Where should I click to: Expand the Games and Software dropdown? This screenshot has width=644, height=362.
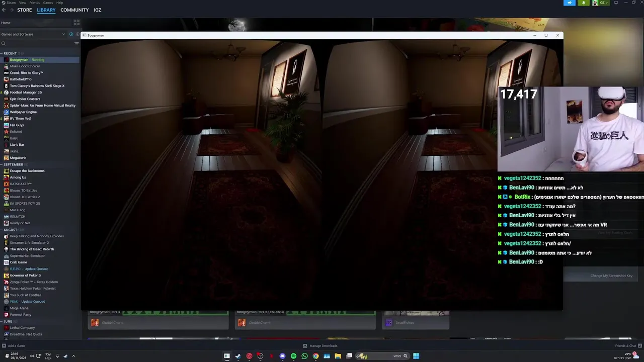click(33, 34)
